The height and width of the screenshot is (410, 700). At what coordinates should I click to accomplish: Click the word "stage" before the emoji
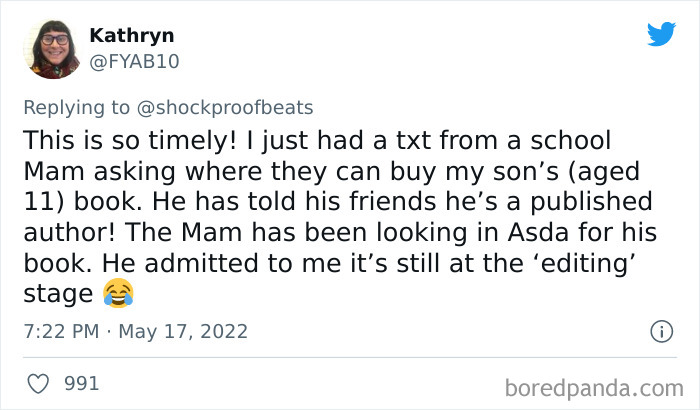tap(56, 294)
